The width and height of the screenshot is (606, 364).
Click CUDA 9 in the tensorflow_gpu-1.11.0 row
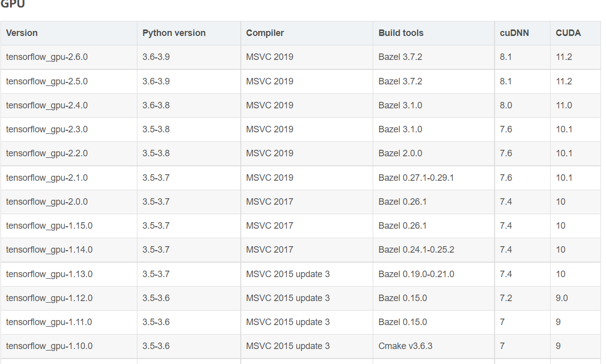click(576, 322)
